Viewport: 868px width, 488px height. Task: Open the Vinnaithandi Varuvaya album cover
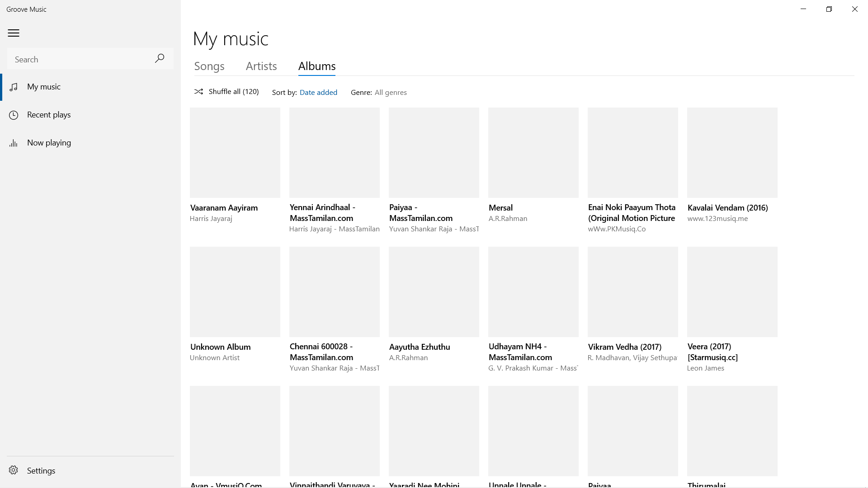tap(335, 431)
